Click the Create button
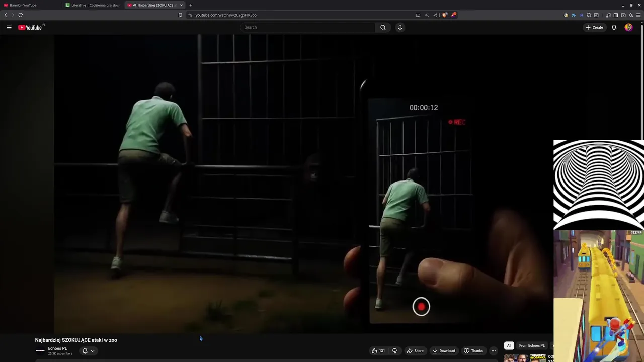The image size is (644, 362). pyautogui.click(x=594, y=27)
